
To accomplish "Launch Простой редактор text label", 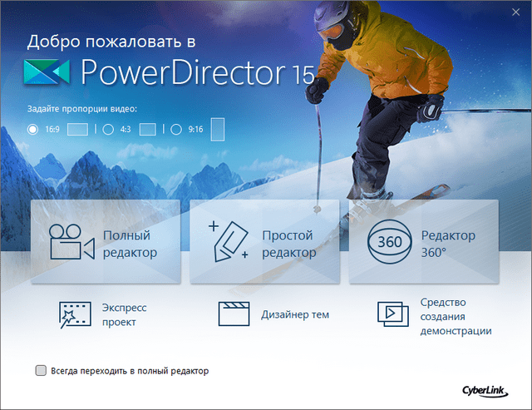I will [288, 243].
